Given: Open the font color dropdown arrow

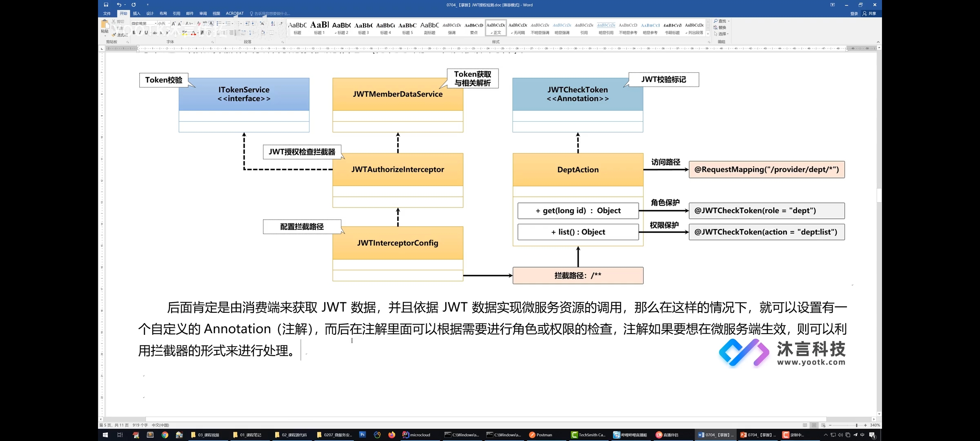Looking at the screenshot, I should [x=198, y=33].
